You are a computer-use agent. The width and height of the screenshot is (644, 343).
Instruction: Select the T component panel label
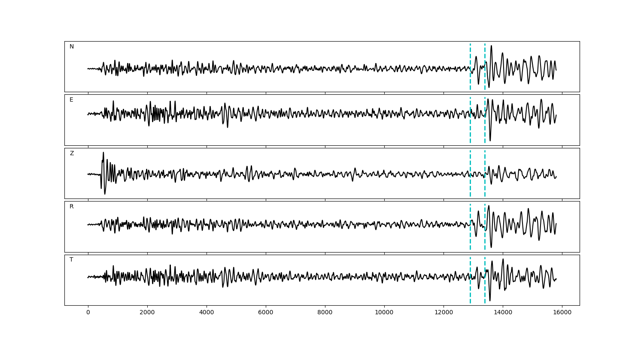tap(71, 260)
